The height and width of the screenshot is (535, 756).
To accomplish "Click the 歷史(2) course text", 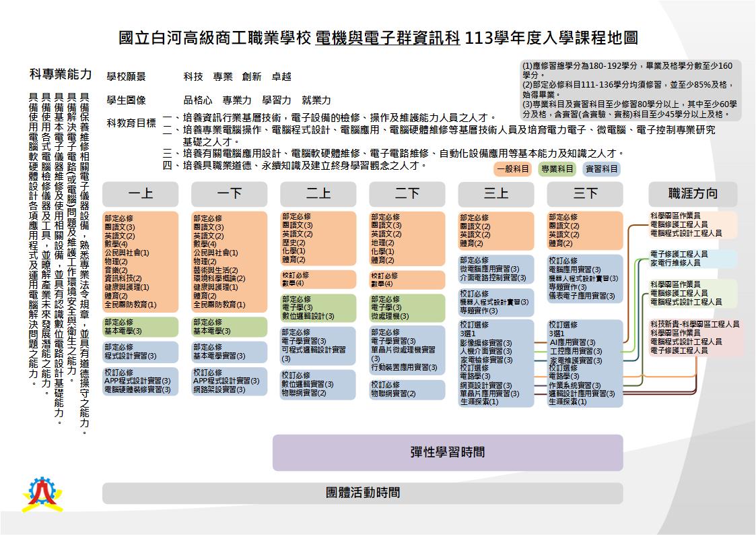I will (294, 243).
